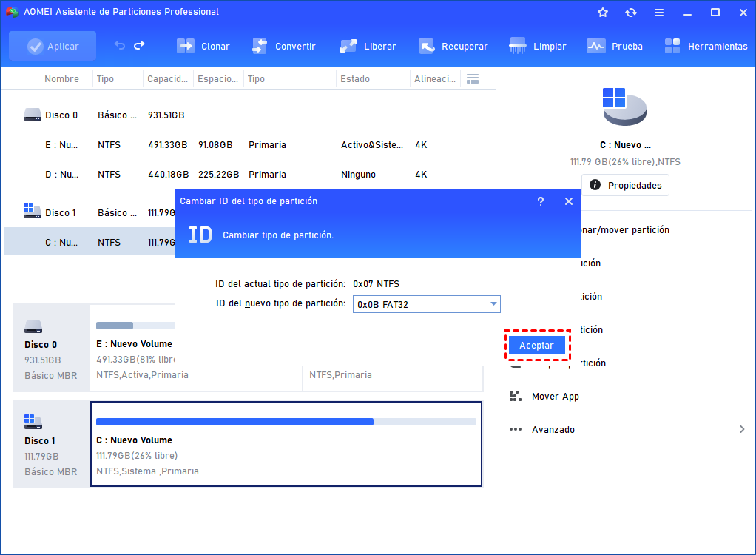Screen dimensions: 756x555
Task: Click the 931.51GB capacity cell
Action: pos(166,115)
